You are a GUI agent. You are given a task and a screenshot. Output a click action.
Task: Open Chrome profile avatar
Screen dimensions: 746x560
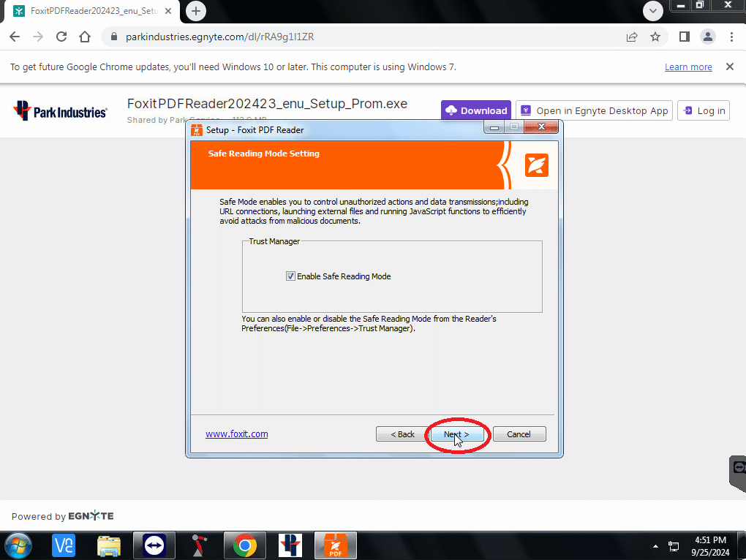click(708, 37)
